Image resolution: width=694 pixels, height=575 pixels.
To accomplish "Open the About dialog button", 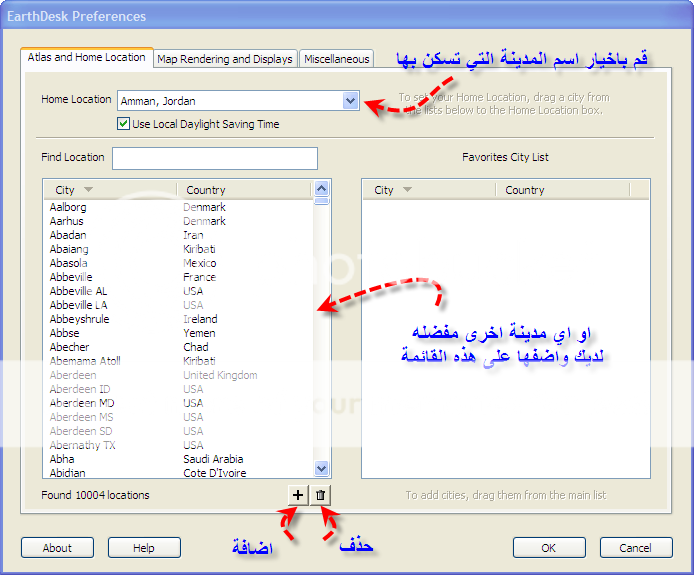I will [57, 548].
